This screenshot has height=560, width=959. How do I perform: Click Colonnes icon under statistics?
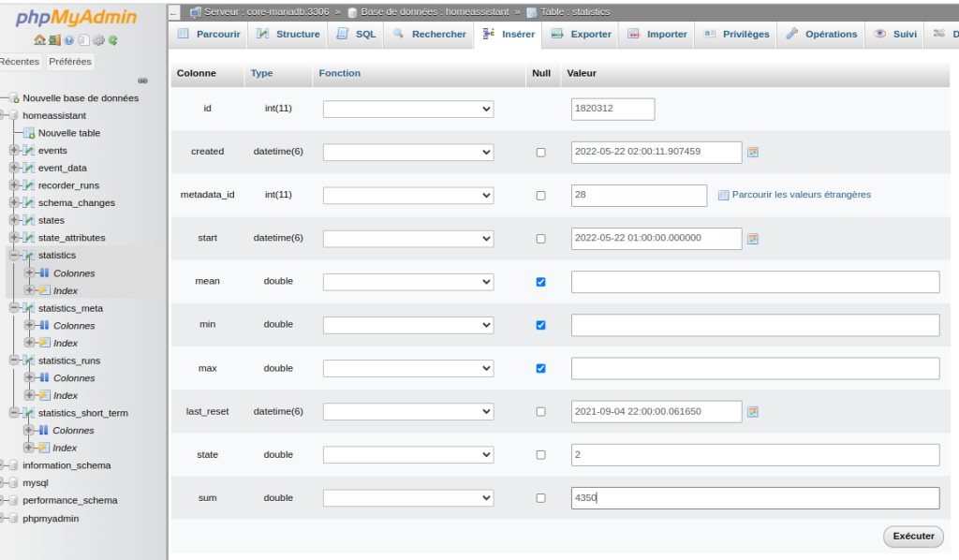click(x=44, y=273)
